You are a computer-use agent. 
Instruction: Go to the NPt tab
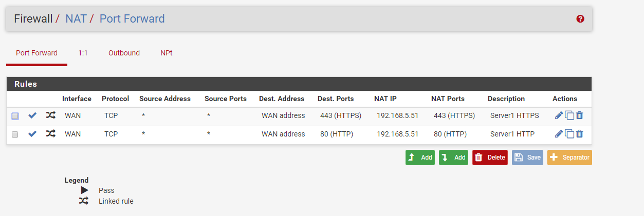[166, 53]
